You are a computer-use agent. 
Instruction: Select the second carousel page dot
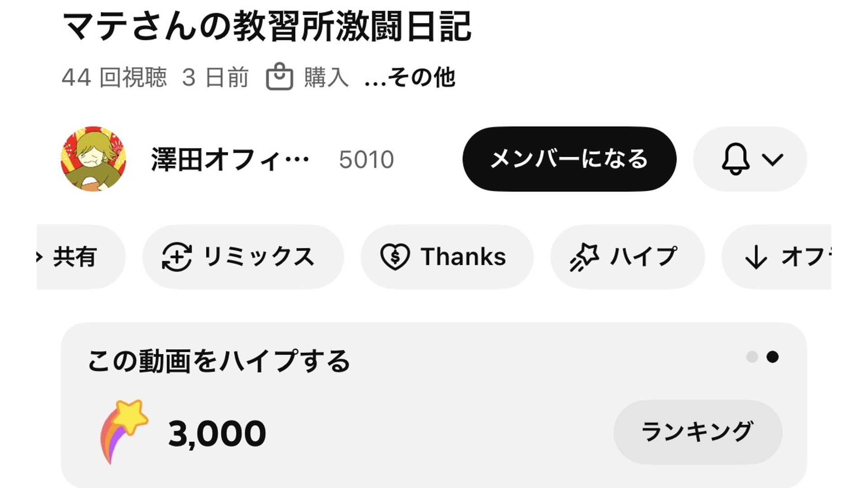click(773, 357)
